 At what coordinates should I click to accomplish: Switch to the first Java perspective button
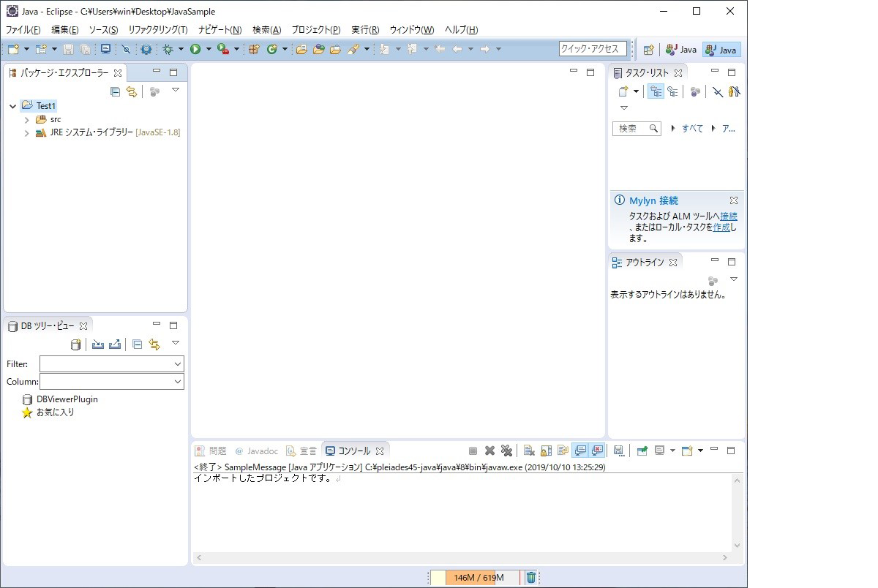coord(681,50)
